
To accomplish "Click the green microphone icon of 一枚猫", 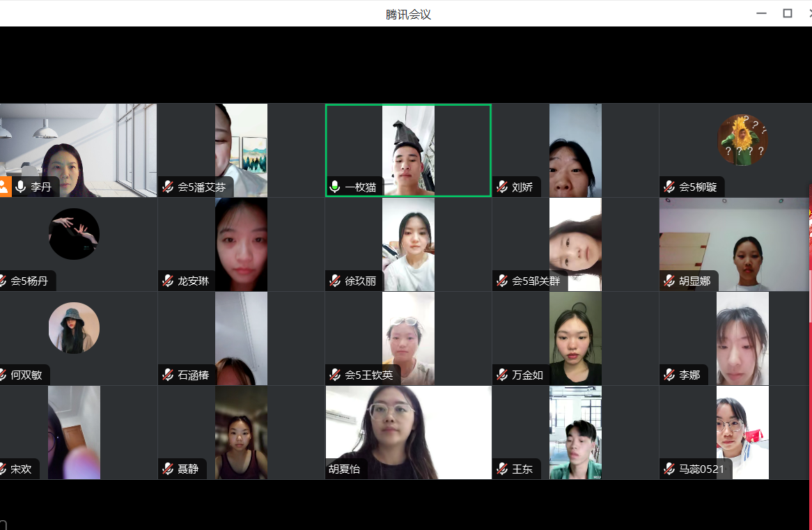I will point(335,187).
